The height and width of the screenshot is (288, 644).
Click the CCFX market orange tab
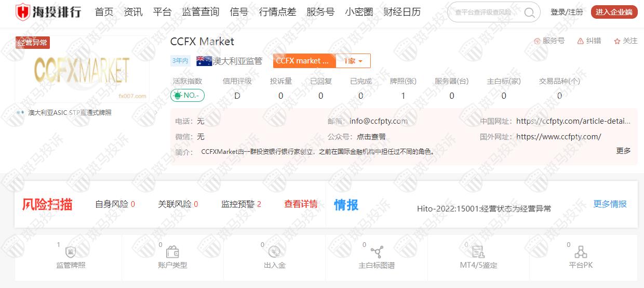pyautogui.click(x=304, y=61)
